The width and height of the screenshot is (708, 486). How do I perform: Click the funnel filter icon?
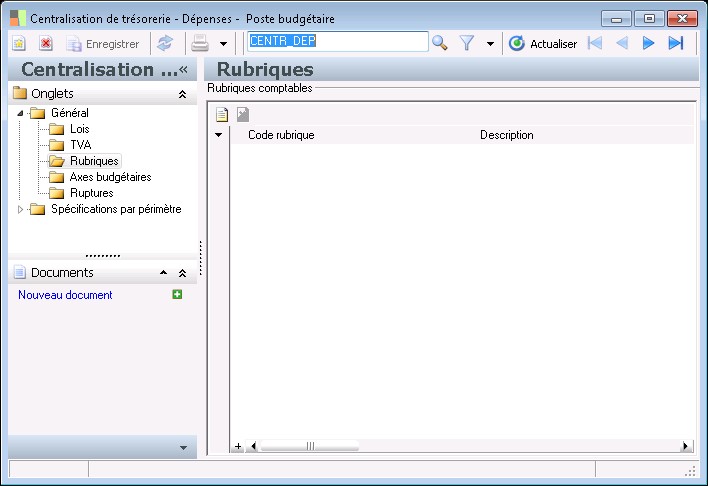tap(466, 43)
